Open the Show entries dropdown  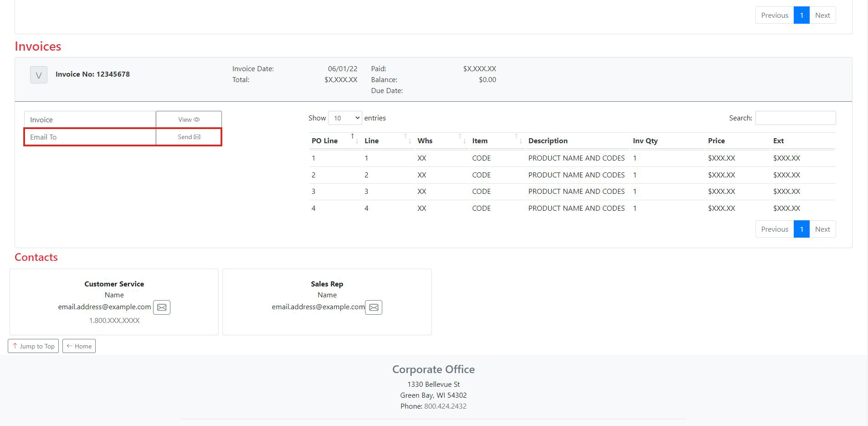[345, 118]
